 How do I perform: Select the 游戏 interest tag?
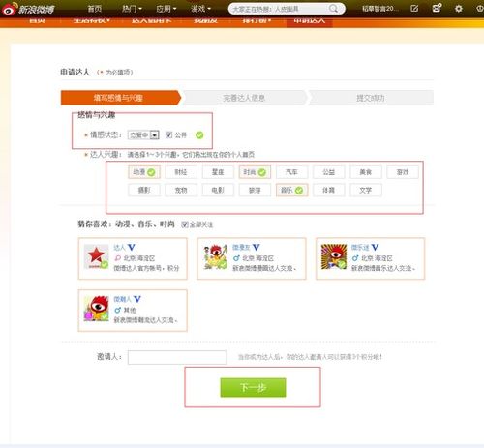point(403,172)
